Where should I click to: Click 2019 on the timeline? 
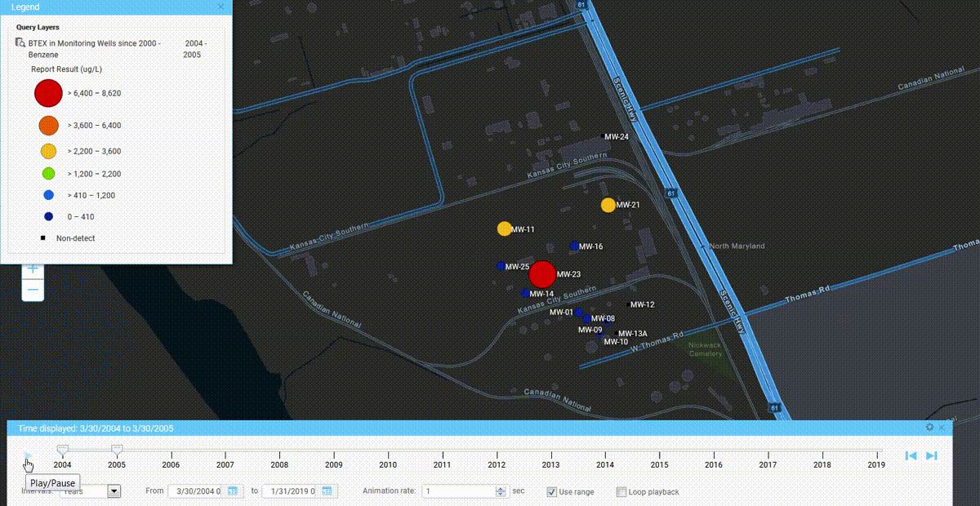876,464
